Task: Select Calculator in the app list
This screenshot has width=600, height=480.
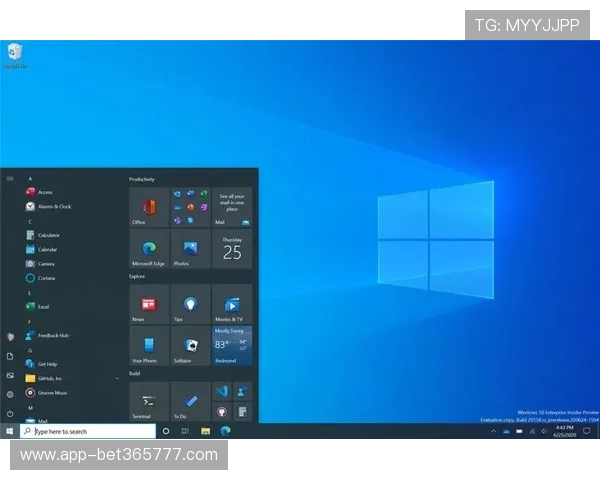Action: 49,235
